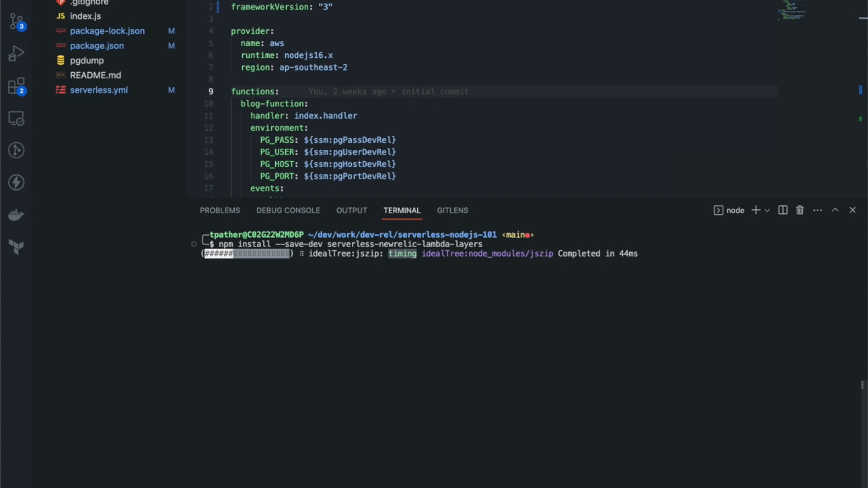Click the modified badge on serverless.yml

click(171, 90)
